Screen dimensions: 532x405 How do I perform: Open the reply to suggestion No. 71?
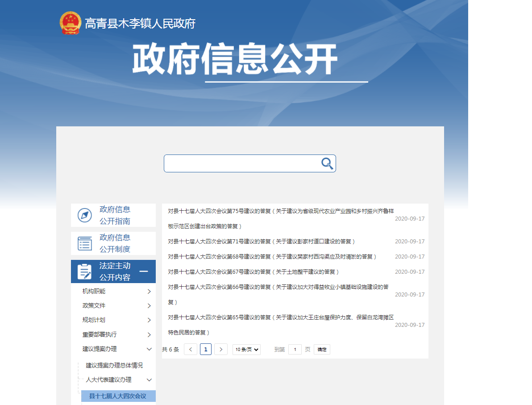pyautogui.click(x=261, y=242)
